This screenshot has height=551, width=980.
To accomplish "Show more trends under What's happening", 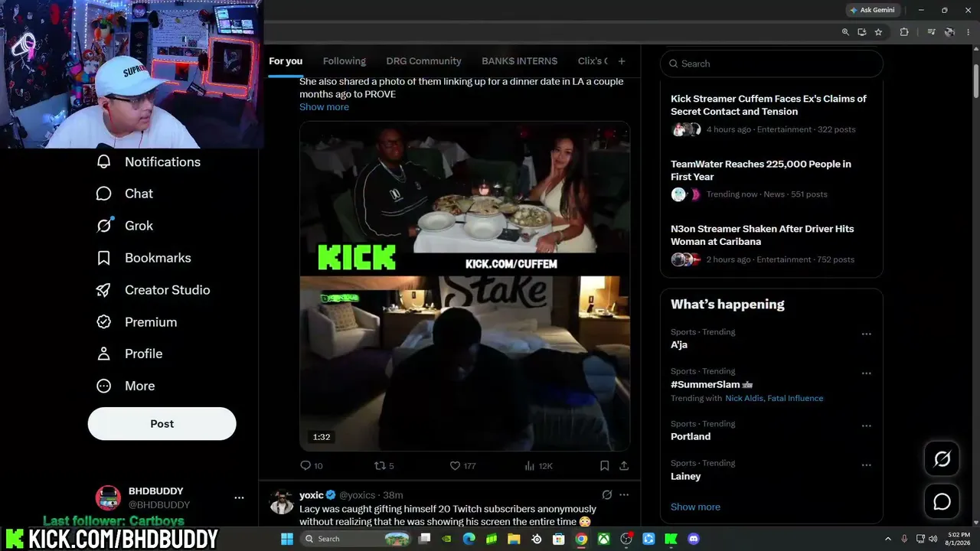I will [695, 507].
